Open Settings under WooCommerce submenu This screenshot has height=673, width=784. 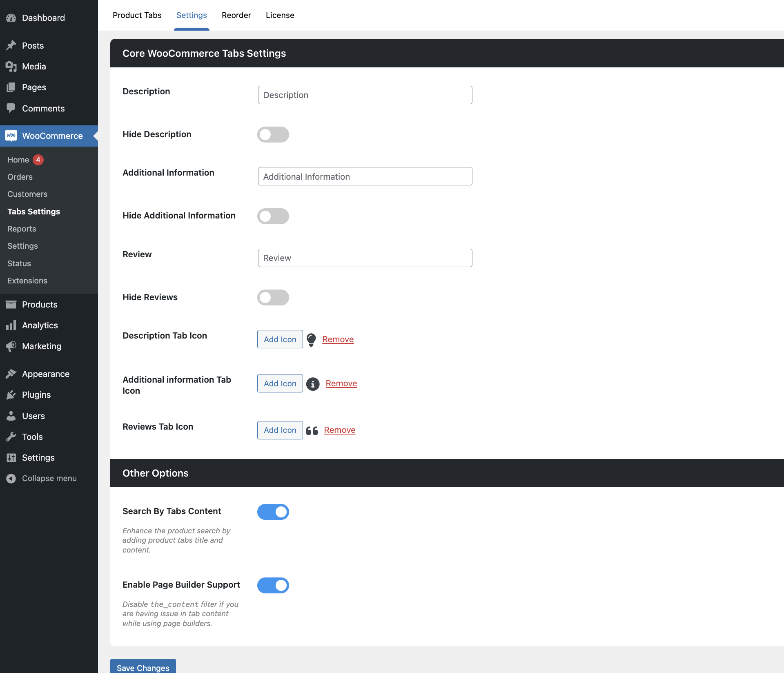click(x=22, y=246)
